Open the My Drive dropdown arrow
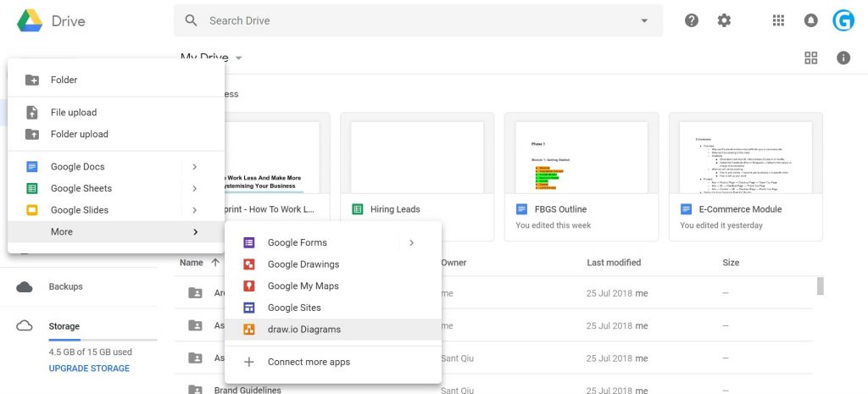This screenshot has width=868, height=394. point(239,58)
